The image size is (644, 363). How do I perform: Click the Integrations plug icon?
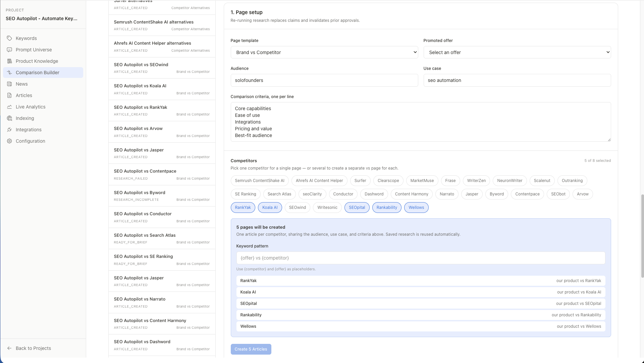pos(9,130)
